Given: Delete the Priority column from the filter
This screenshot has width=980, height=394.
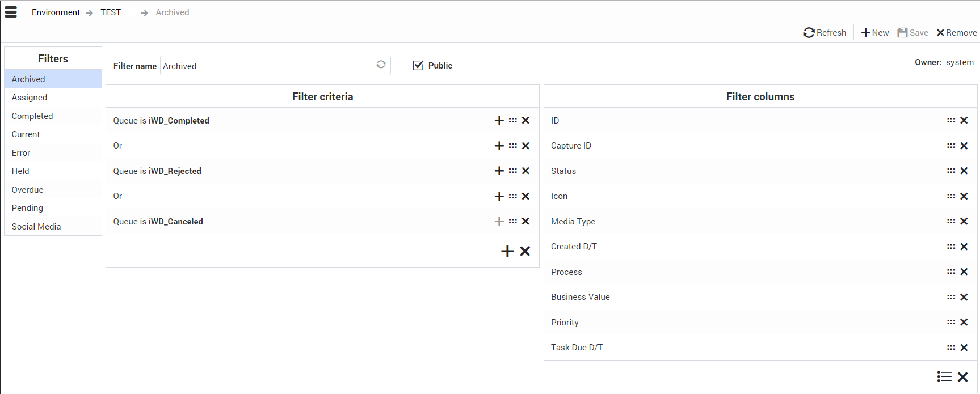Looking at the screenshot, I should pyautogui.click(x=964, y=322).
